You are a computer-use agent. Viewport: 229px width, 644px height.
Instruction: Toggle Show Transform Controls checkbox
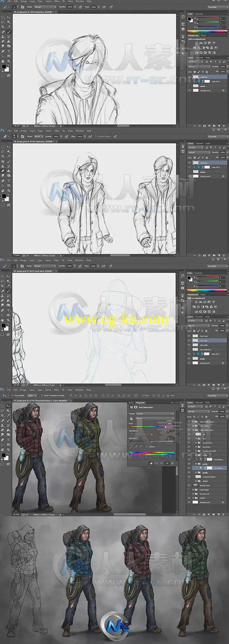tap(42, 395)
